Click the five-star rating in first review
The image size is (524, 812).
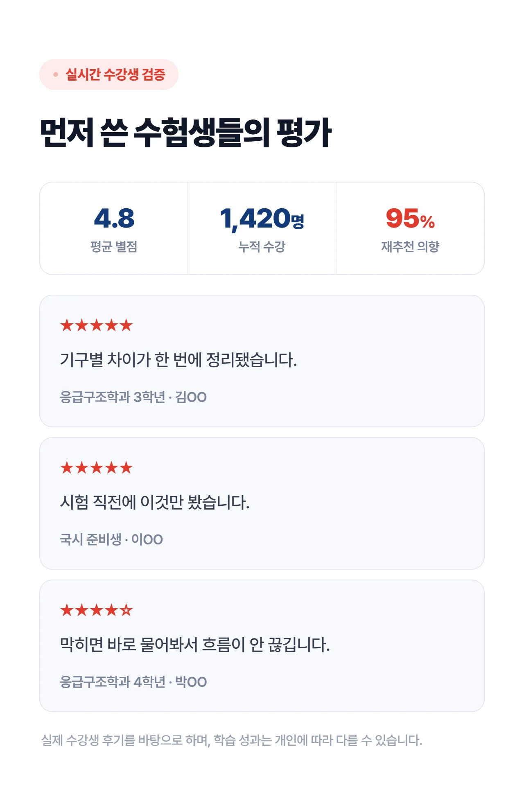tap(97, 325)
